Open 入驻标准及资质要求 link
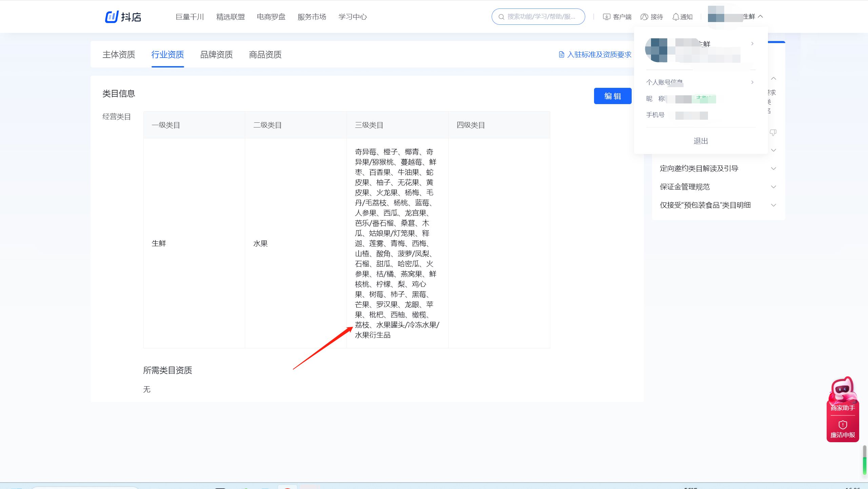This screenshot has width=868, height=489. click(x=599, y=55)
